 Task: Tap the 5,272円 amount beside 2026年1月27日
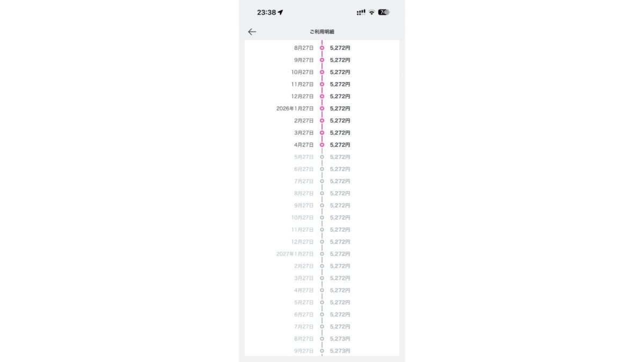(x=340, y=108)
